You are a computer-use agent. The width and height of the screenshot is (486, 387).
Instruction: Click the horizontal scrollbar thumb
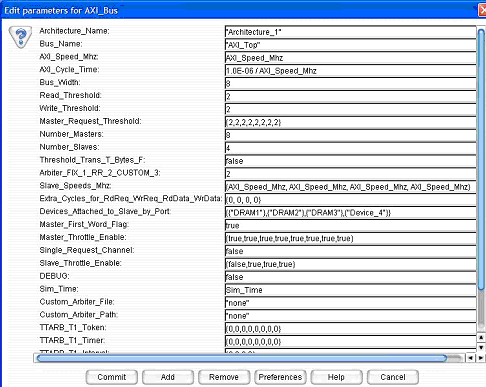tap(242, 358)
